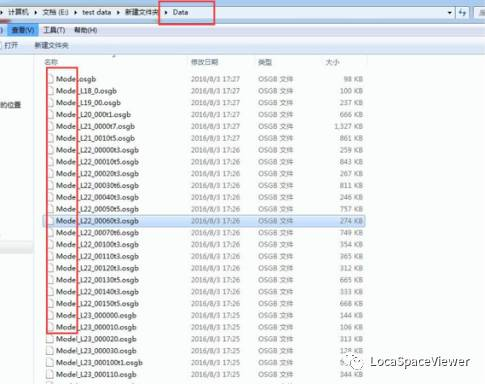Viewport: 485px width, 384px height.
Task: Go to 文档 (E:) in the breadcrumb
Action: pyautogui.click(x=55, y=12)
